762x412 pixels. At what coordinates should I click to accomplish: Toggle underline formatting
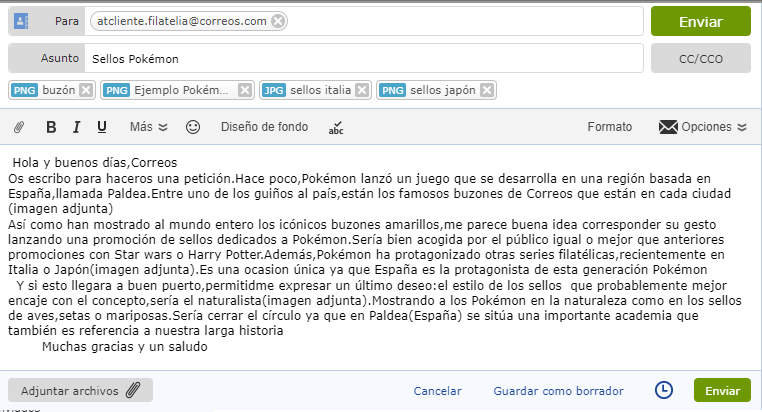coord(102,127)
